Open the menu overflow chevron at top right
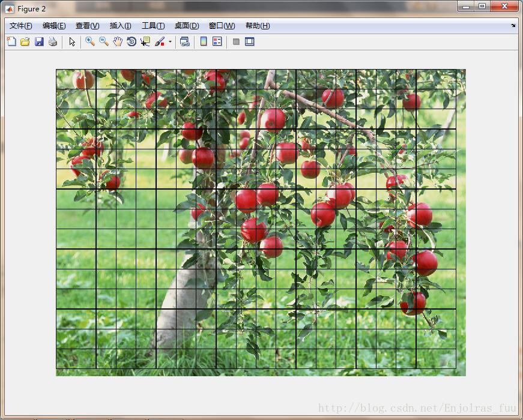 (512, 26)
